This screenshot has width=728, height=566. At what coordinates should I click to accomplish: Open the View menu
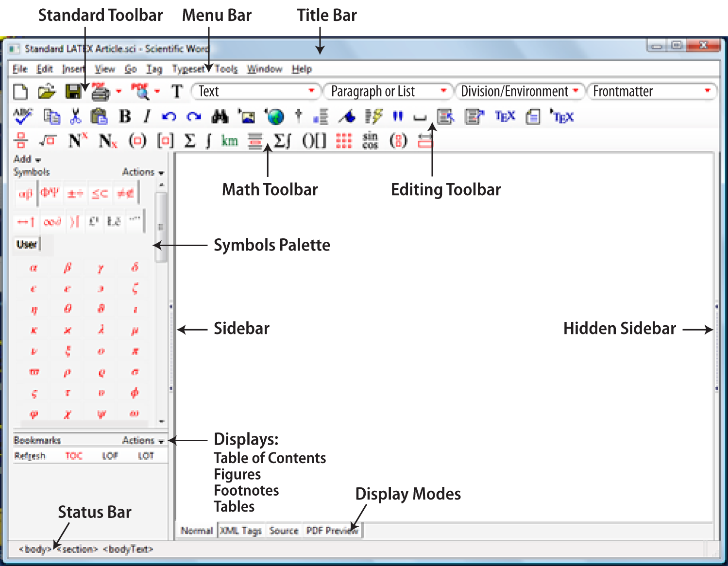(x=105, y=69)
